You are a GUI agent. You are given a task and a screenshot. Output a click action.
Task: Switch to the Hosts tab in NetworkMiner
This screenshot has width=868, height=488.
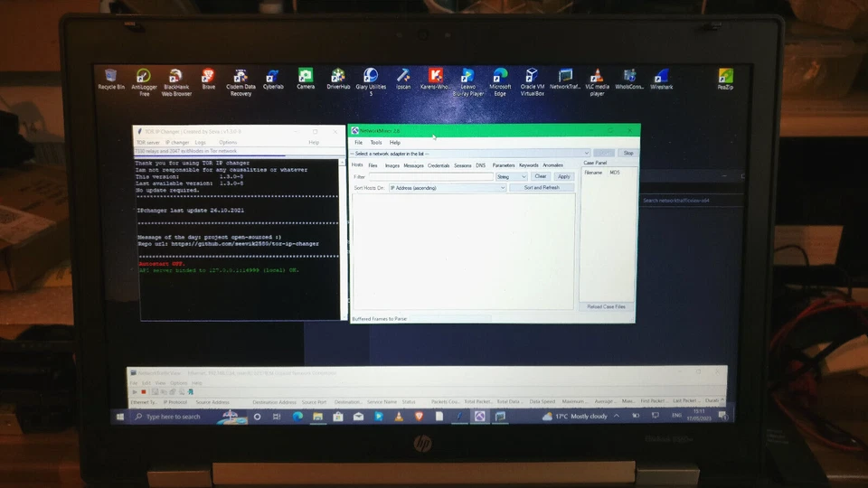coord(357,164)
